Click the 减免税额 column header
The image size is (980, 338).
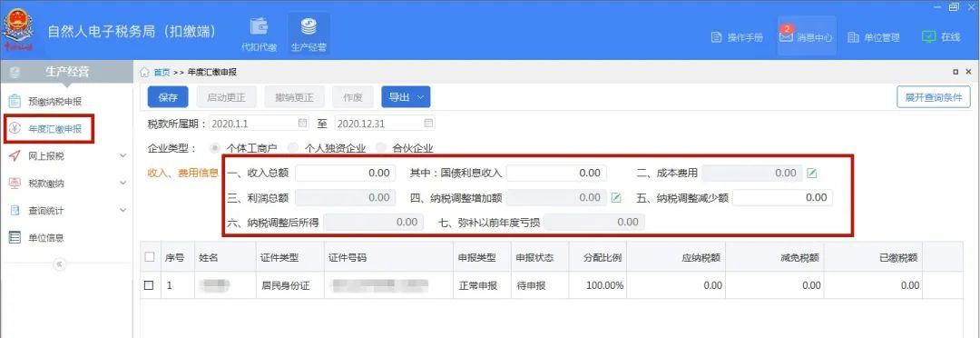pos(776,256)
